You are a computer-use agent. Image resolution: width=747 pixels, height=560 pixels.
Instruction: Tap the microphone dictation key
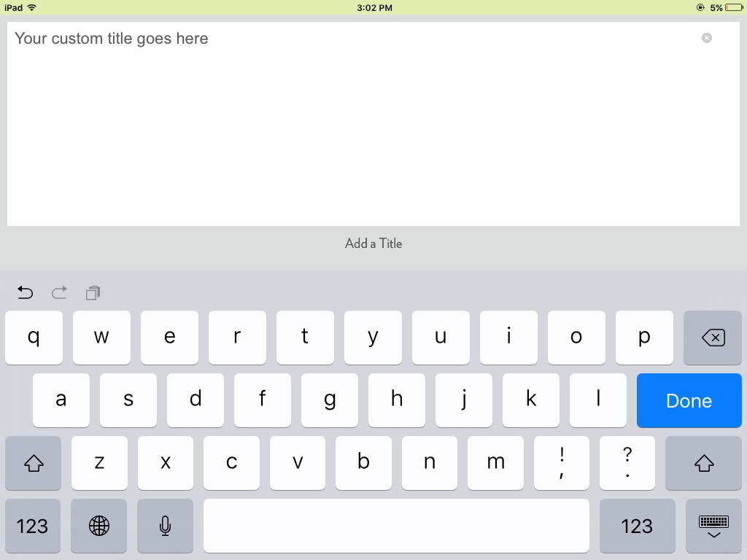coord(166,526)
